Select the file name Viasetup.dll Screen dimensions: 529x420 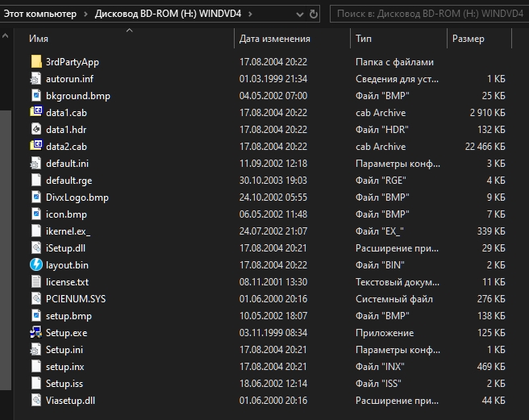tap(70, 400)
